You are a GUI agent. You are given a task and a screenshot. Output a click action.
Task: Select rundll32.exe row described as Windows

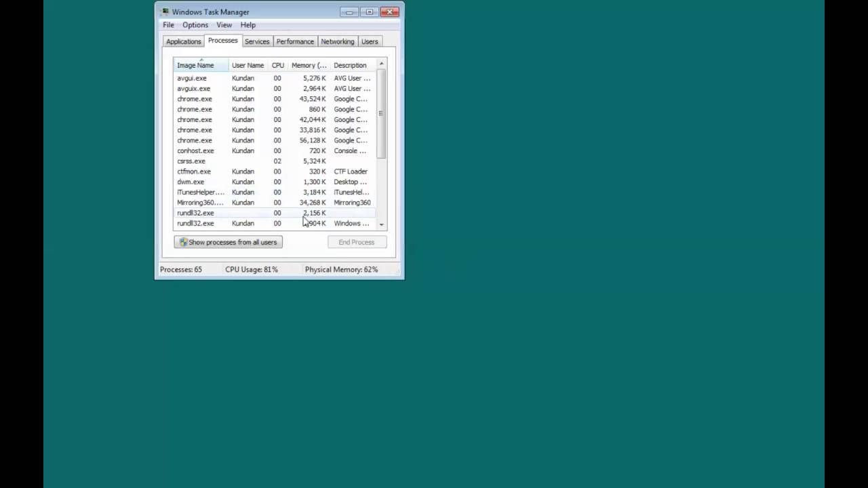coord(275,223)
